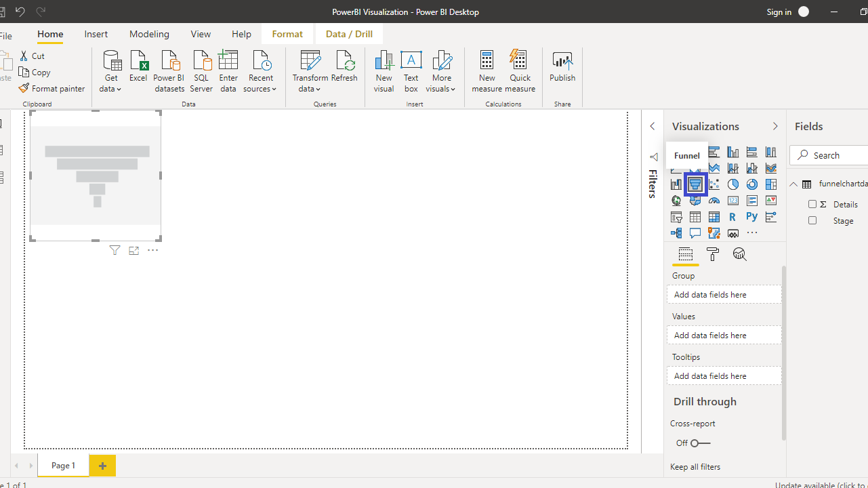Click the Publish button
The height and width of the screenshot is (488, 868).
562,66
